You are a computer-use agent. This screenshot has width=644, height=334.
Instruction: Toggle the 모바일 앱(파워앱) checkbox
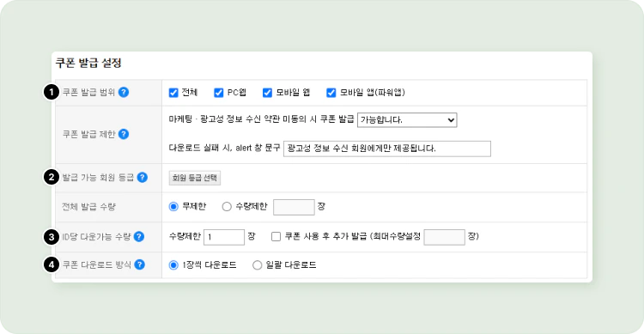tap(331, 93)
